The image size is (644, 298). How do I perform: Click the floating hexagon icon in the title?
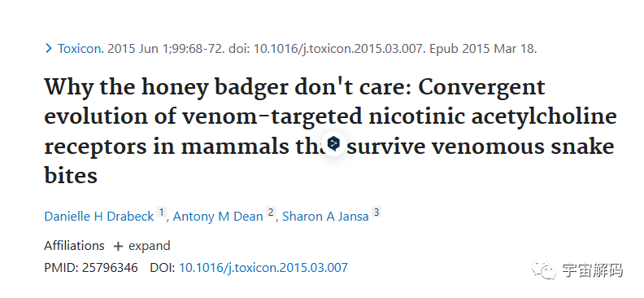click(333, 143)
